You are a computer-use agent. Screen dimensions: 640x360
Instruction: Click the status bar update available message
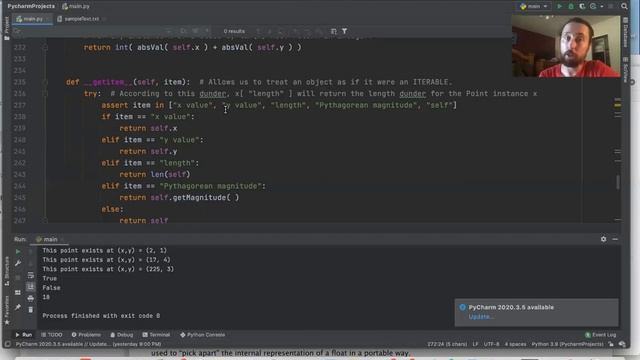[x=88, y=344]
